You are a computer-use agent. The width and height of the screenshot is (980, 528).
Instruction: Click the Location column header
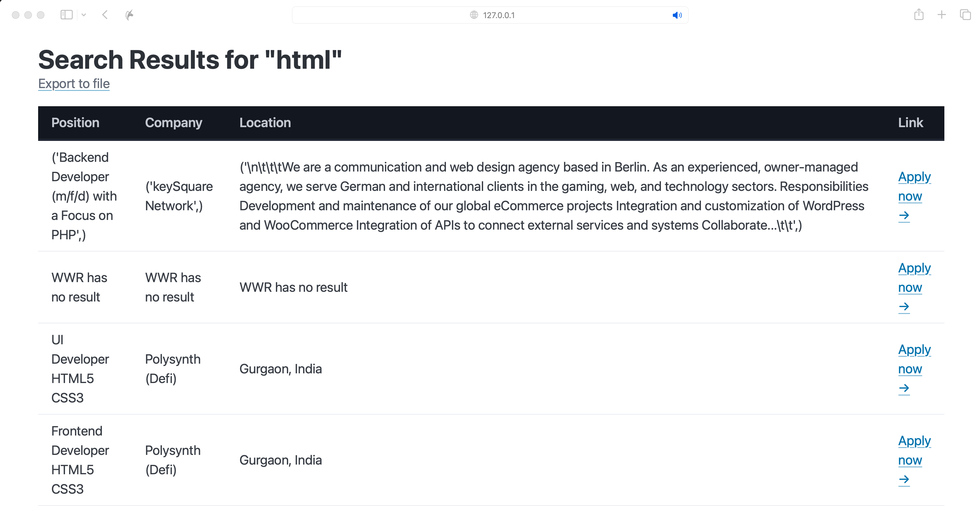coord(265,123)
